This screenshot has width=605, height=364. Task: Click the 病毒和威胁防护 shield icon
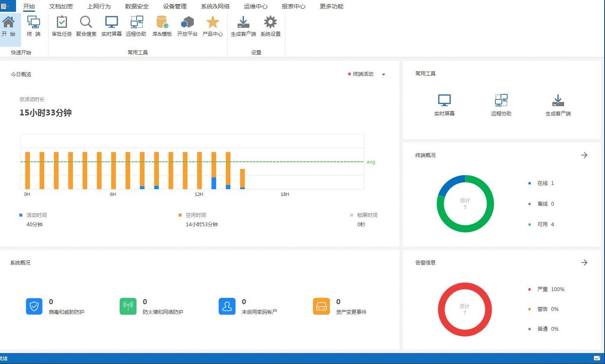(34, 306)
